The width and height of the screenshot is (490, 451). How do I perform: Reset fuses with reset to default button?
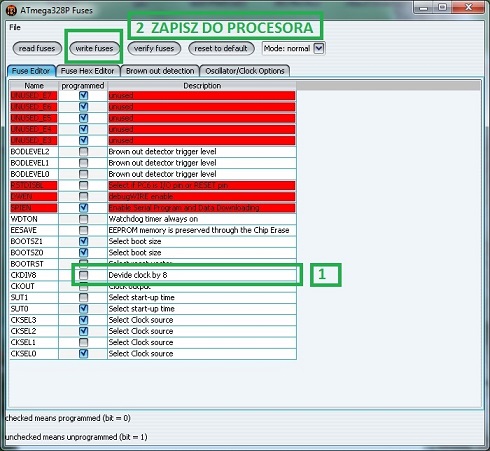(221, 48)
